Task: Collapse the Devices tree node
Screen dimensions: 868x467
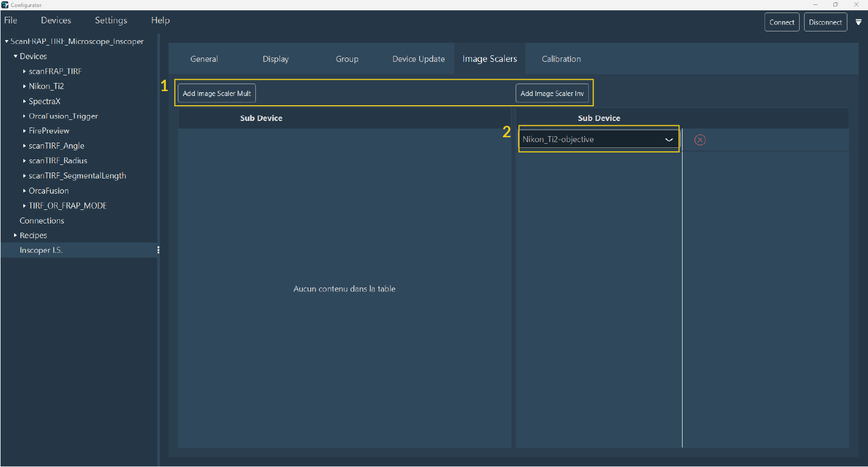Action: pyautogui.click(x=15, y=56)
